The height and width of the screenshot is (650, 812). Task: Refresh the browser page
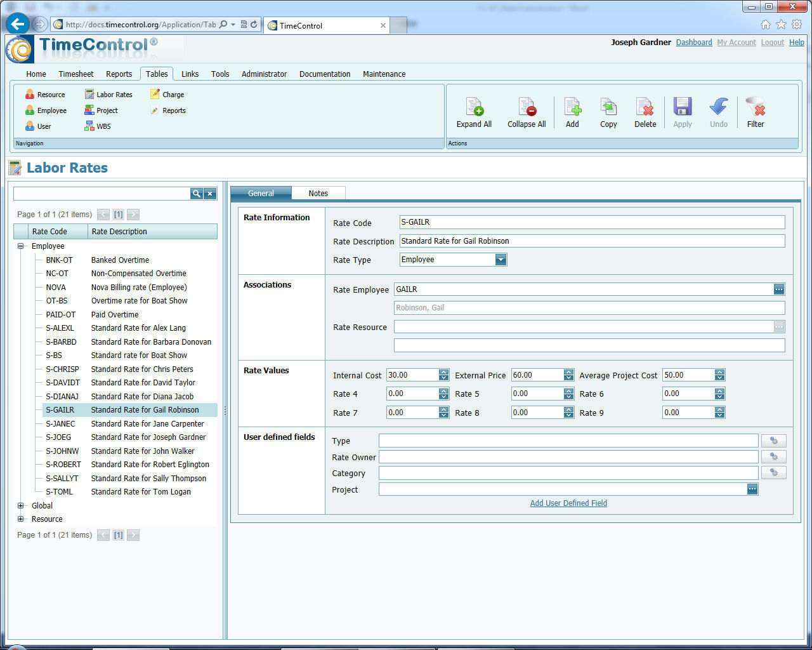point(254,25)
